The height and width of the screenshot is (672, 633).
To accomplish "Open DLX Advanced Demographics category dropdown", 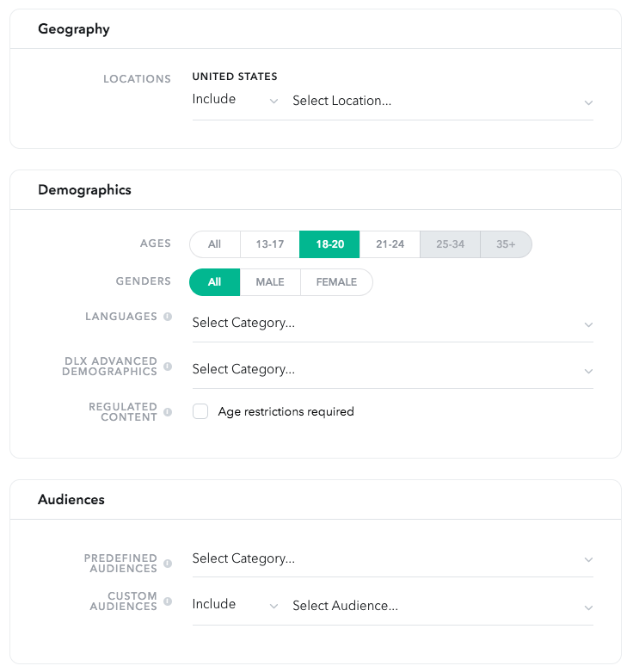I will coord(392,370).
